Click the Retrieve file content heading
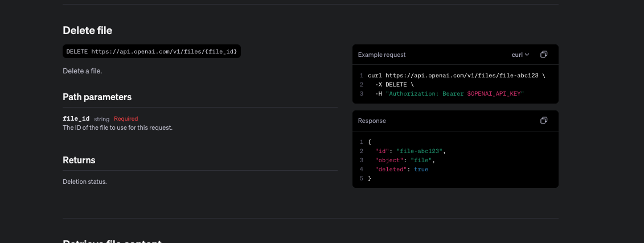Image resolution: width=644 pixels, height=243 pixels. pyautogui.click(x=112, y=241)
